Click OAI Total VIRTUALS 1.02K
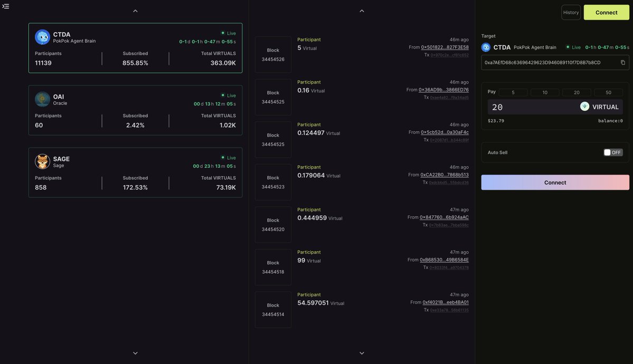The height and width of the screenshot is (364, 633). [x=228, y=125]
